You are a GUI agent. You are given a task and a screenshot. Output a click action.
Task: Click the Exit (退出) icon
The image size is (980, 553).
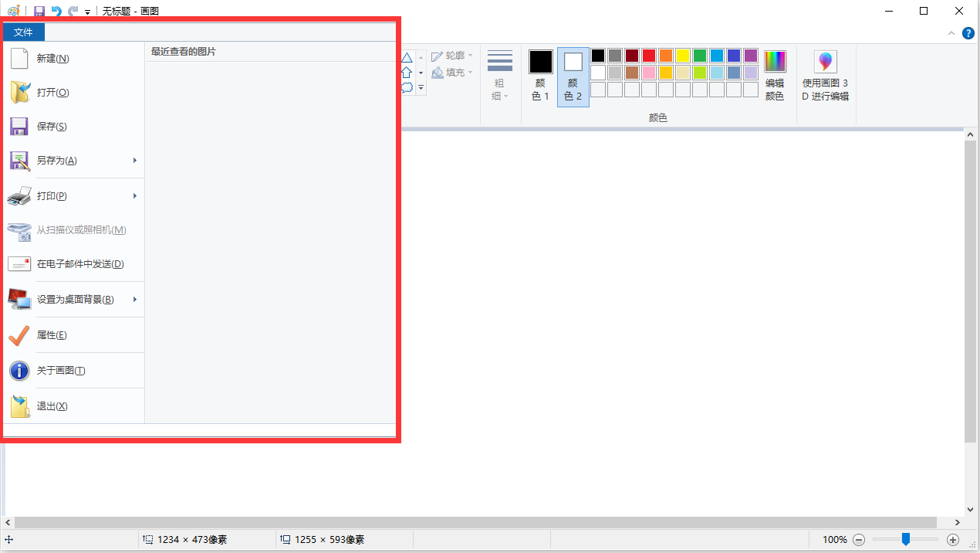(x=19, y=406)
